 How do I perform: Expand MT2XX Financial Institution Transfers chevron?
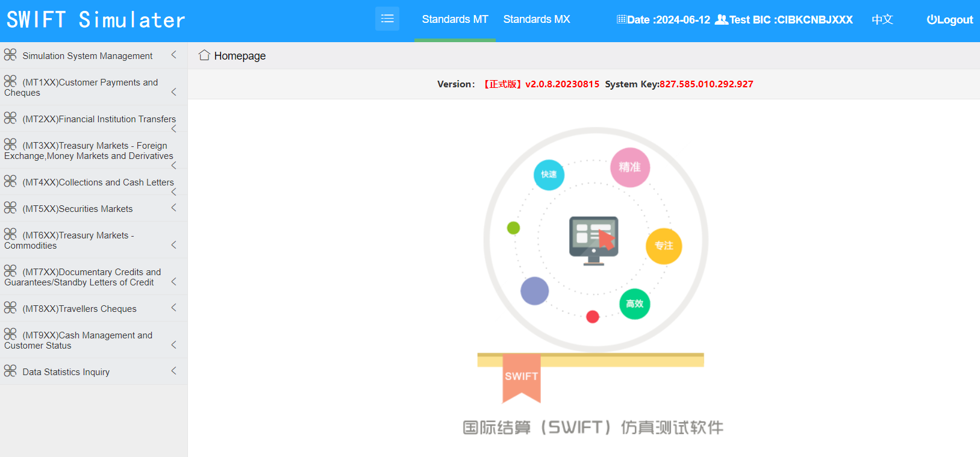173,128
